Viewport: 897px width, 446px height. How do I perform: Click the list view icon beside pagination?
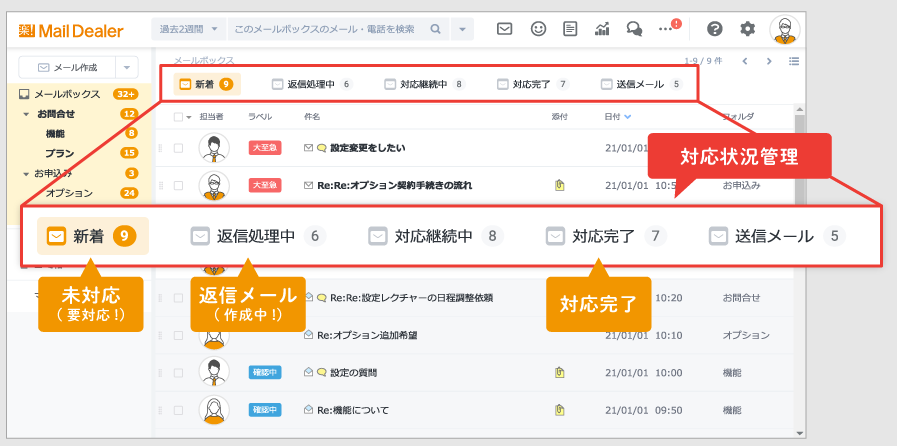pos(793,61)
